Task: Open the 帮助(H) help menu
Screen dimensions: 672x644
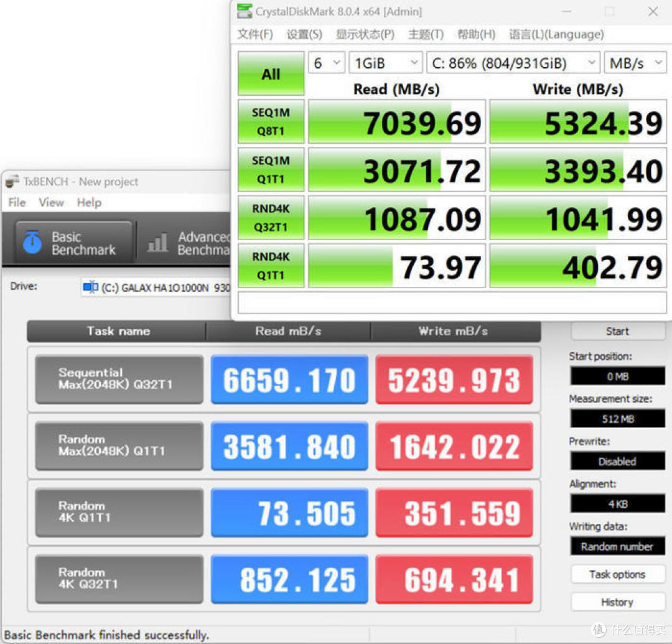Action: tap(476, 34)
